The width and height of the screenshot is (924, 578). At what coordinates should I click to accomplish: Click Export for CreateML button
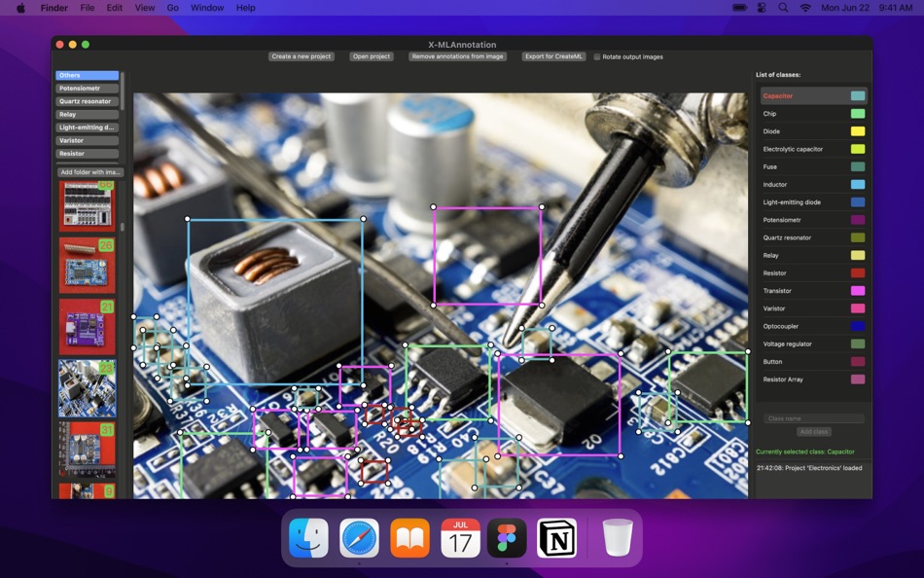553,56
